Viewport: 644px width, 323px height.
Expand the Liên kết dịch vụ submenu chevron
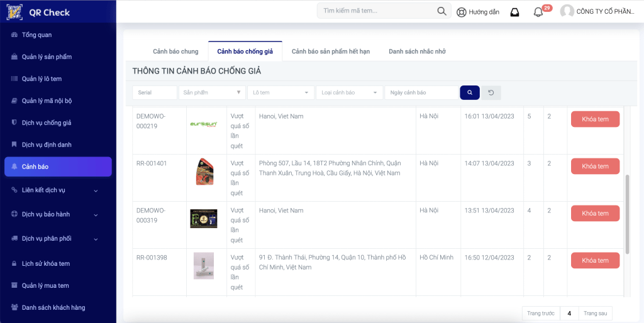(x=96, y=191)
